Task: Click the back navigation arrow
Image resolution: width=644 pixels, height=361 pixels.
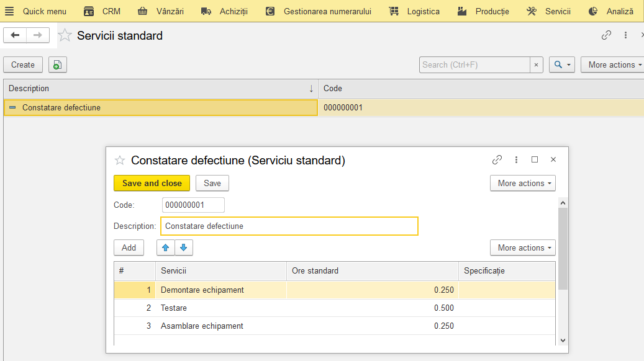Action: [15, 35]
